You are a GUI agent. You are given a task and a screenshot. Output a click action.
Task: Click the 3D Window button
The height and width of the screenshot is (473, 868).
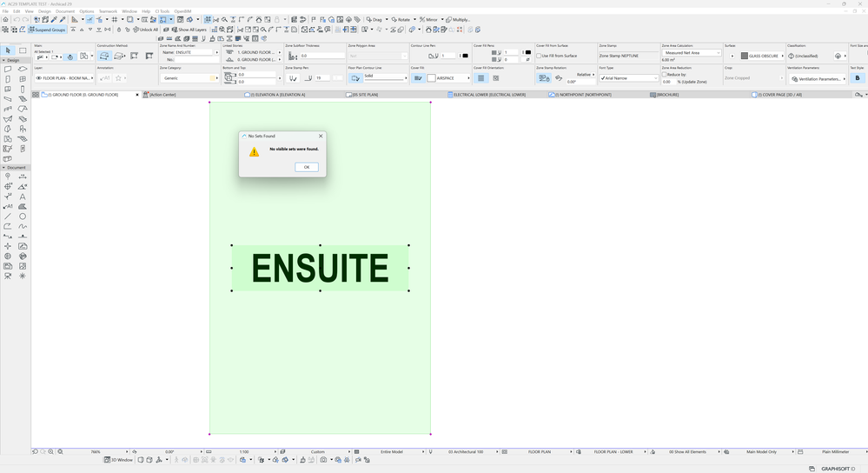118,460
